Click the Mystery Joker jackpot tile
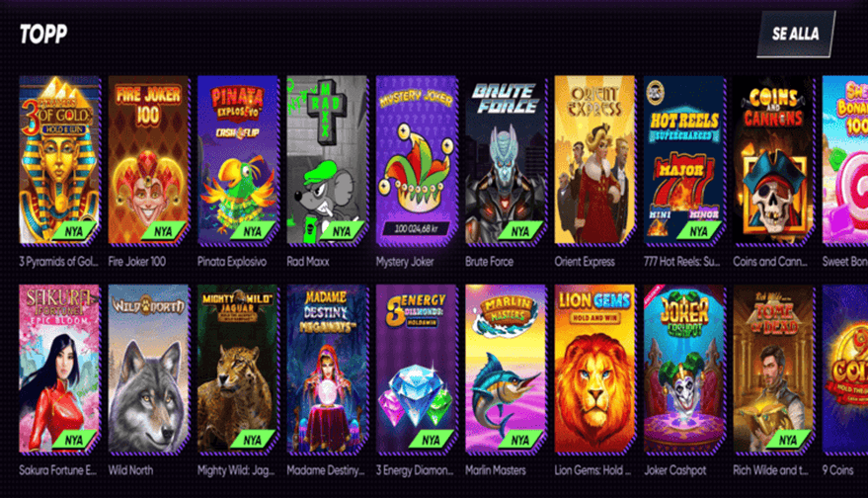The height and width of the screenshot is (498, 868). click(x=417, y=160)
